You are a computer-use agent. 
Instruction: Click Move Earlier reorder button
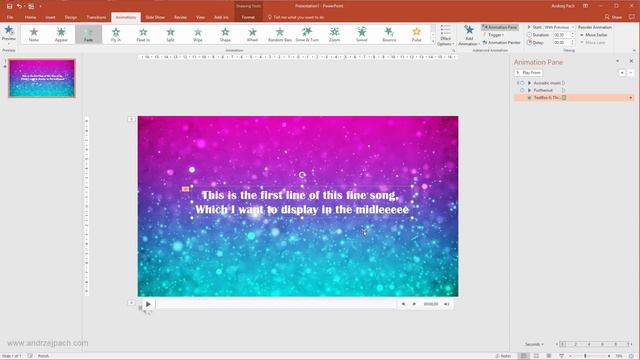tap(593, 35)
